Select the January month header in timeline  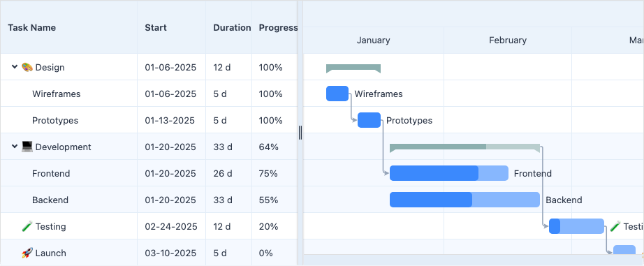coord(374,40)
